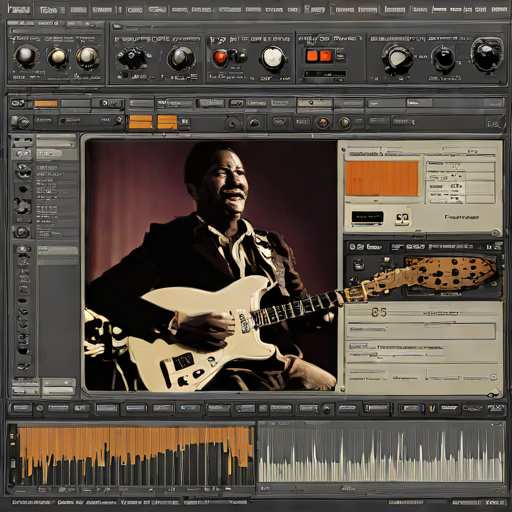Viewport: 512px width, 512px height.
Task: Toggle the left of the two orange striped buttons
Action: pos(140,122)
